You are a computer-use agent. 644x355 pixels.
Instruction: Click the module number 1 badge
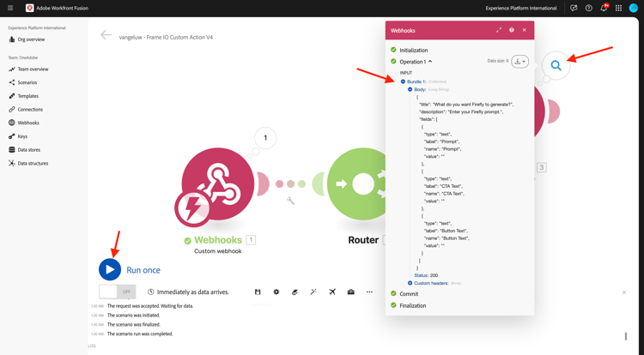click(251, 240)
